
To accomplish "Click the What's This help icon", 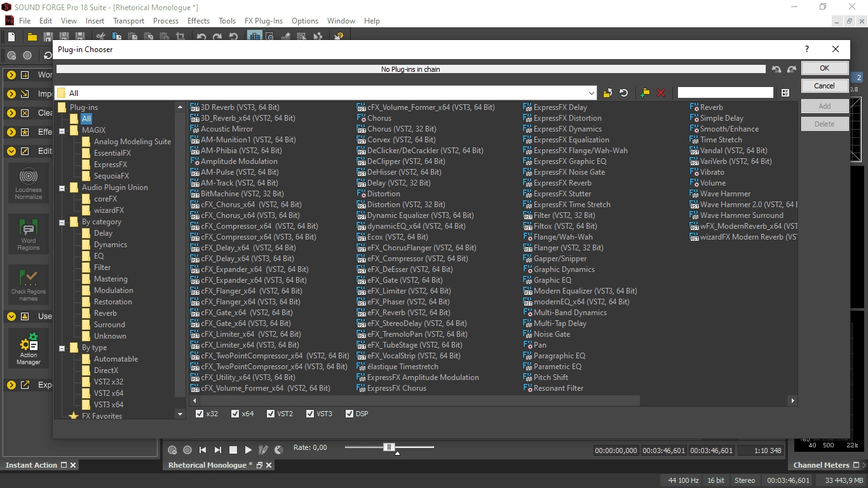I will [339, 37].
